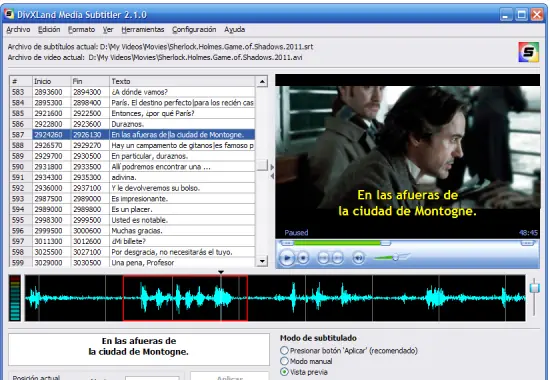This screenshot has height=380, width=550.
Task: Select row 594 'Es un placer.'
Action: tap(132, 209)
